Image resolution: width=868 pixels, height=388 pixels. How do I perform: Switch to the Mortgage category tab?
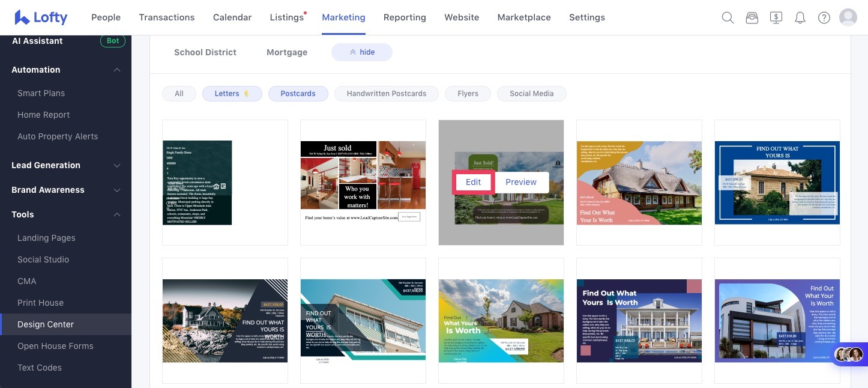point(287,52)
